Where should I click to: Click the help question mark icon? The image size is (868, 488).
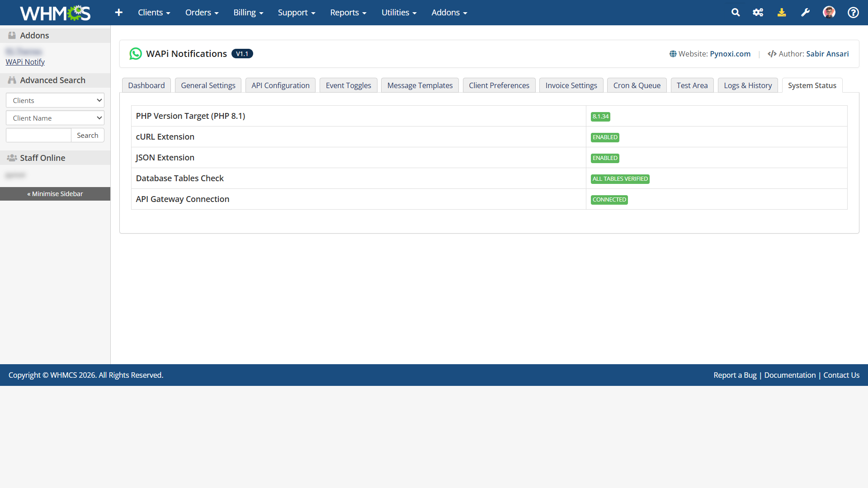pyautogui.click(x=853, y=13)
